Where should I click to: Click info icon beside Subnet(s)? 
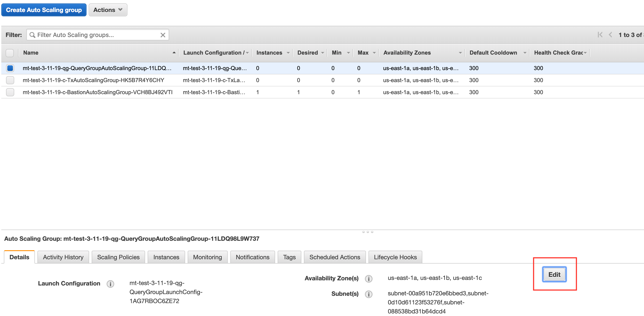[x=368, y=294]
